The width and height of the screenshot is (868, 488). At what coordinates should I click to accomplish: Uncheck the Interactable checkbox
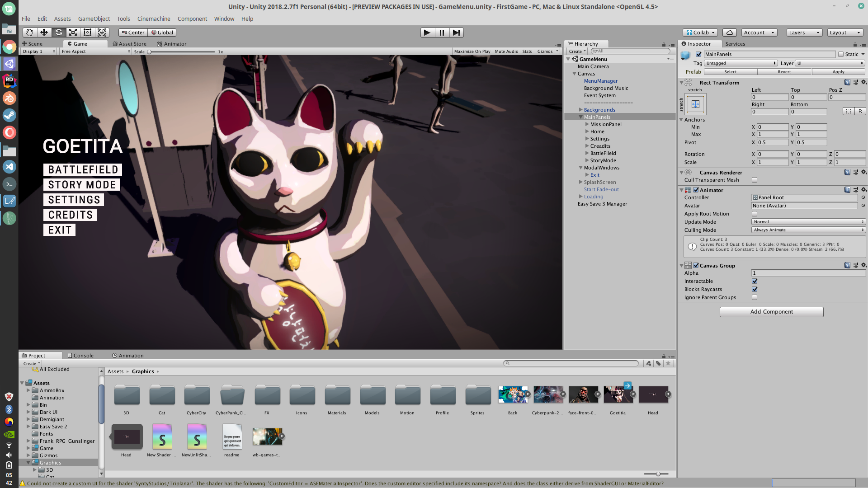pos(755,281)
